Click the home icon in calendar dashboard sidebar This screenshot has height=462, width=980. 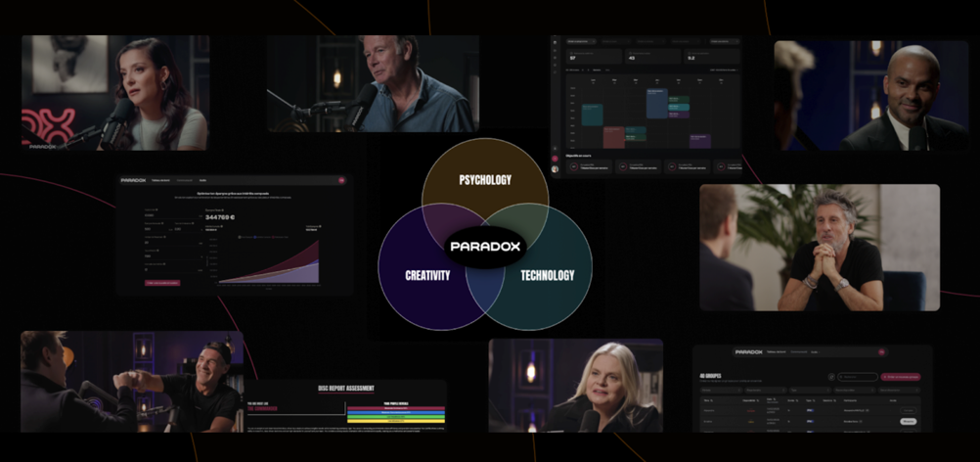pyautogui.click(x=556, y=43)
